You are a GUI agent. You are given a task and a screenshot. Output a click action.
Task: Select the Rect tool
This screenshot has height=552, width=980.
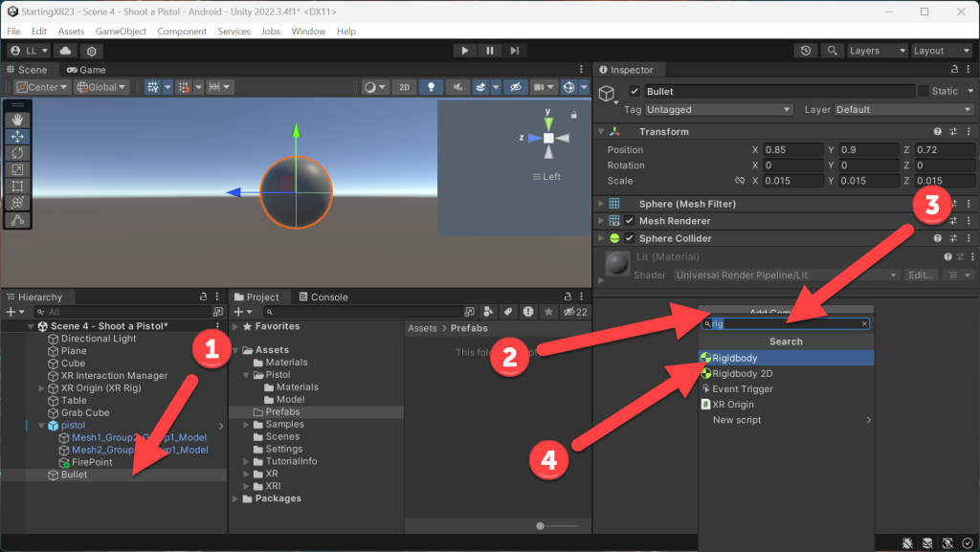(x=17, y=187)
